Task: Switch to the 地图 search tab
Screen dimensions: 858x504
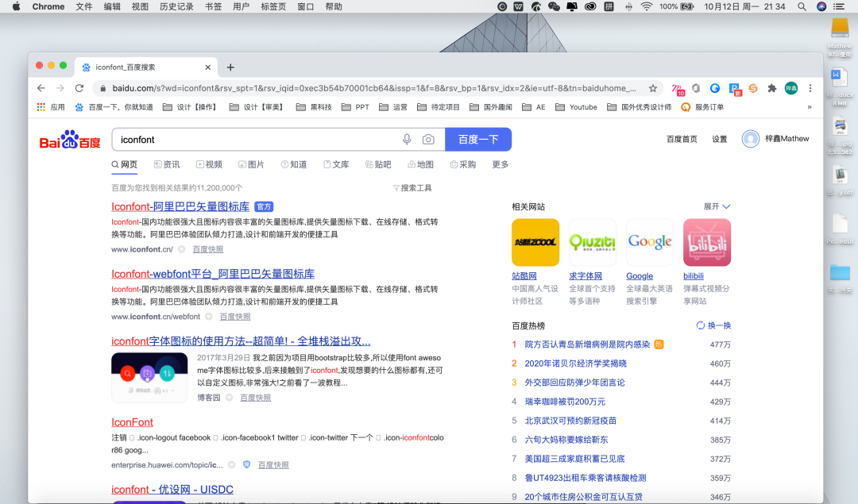Action: coord(420,164)
